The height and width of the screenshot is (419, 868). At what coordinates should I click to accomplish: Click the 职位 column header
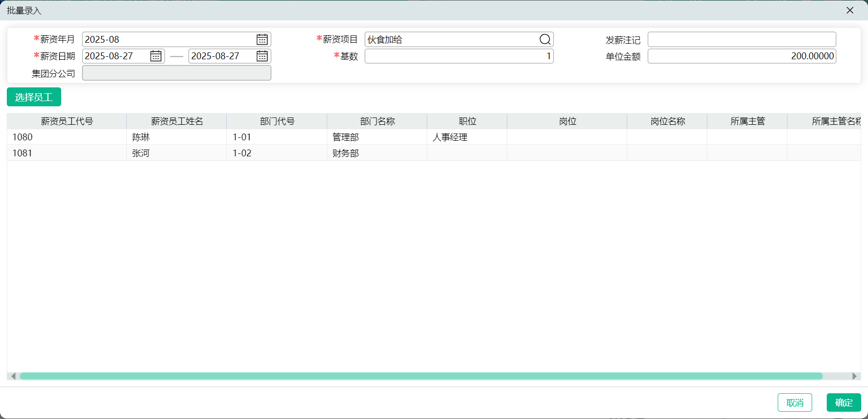tap(467, 121)
